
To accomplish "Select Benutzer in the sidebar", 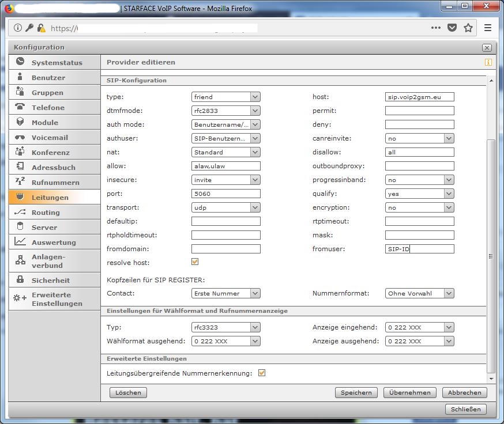I will tap(48, 78).
